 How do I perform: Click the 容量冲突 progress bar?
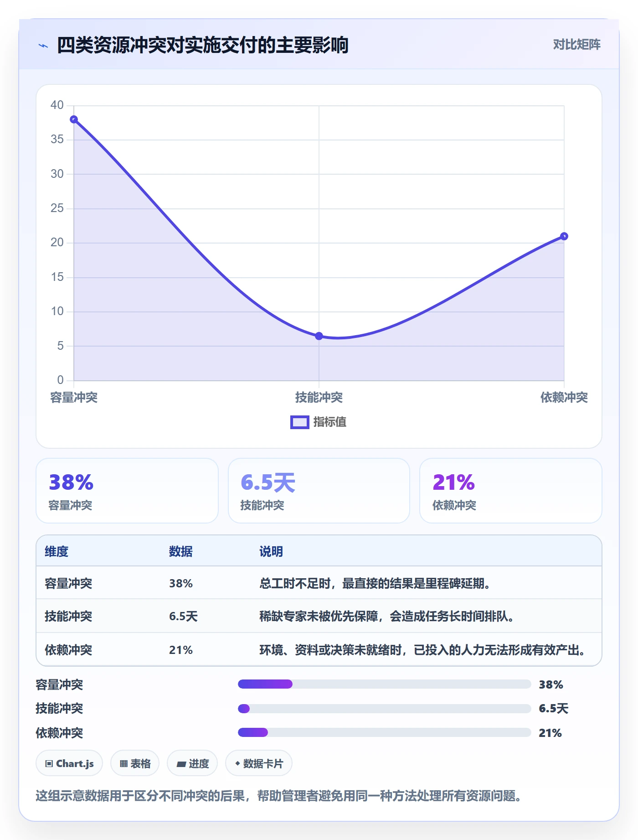pyautogui.click(x=385, y=684)
